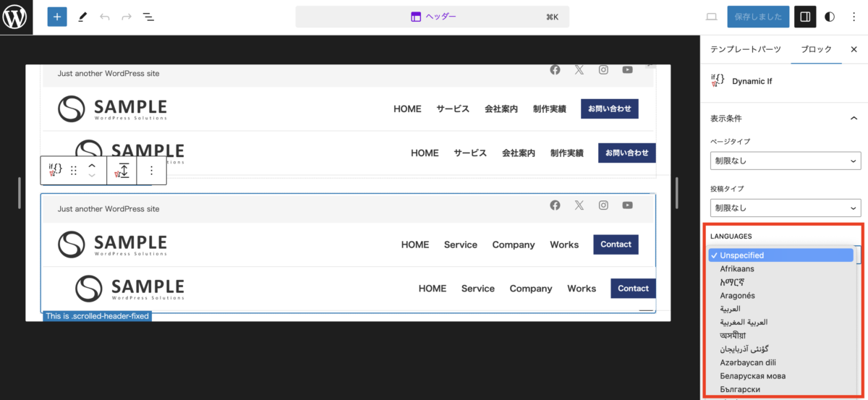
Task: Click the WordPress logo icon
Action: tap(16, 17)
